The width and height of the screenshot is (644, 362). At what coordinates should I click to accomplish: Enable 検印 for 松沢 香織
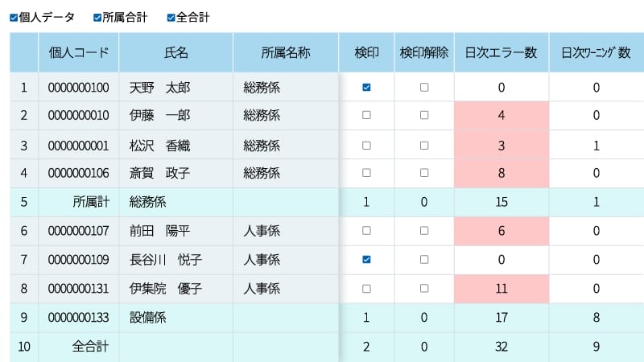click(x=366, y=146)
